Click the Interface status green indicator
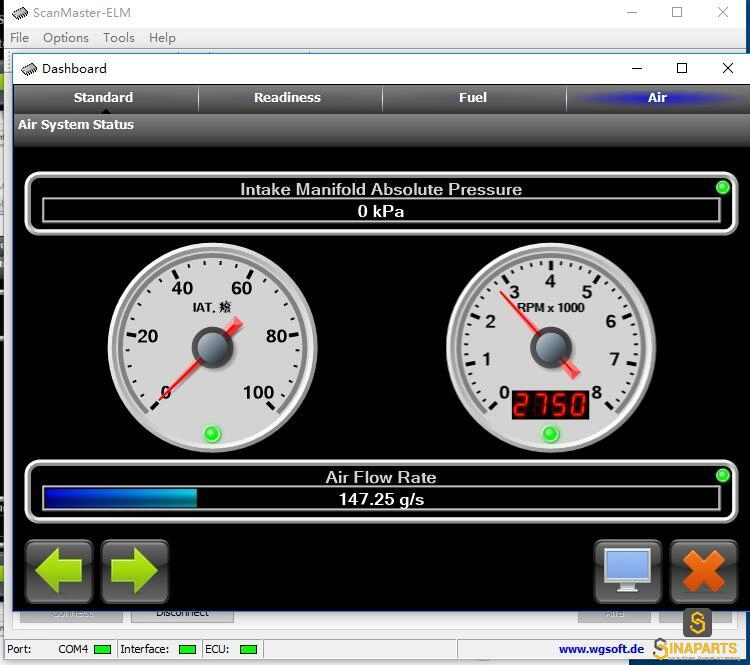Viewport: 750px width, 665px height. click(x=187, y=649)
